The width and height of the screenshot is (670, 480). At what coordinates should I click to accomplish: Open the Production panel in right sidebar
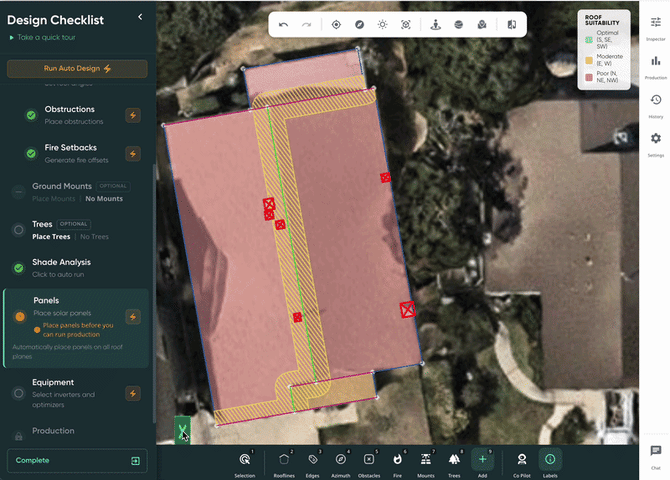point(655,66)
